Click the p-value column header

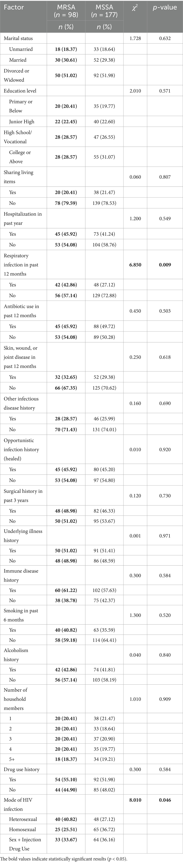(164, 7)
